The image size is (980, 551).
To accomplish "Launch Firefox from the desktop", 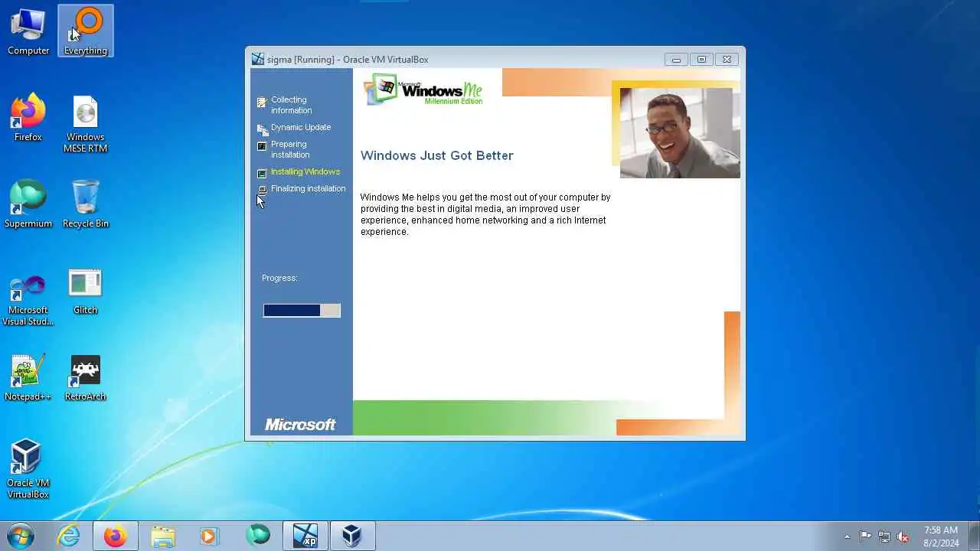I will (28, 118).
